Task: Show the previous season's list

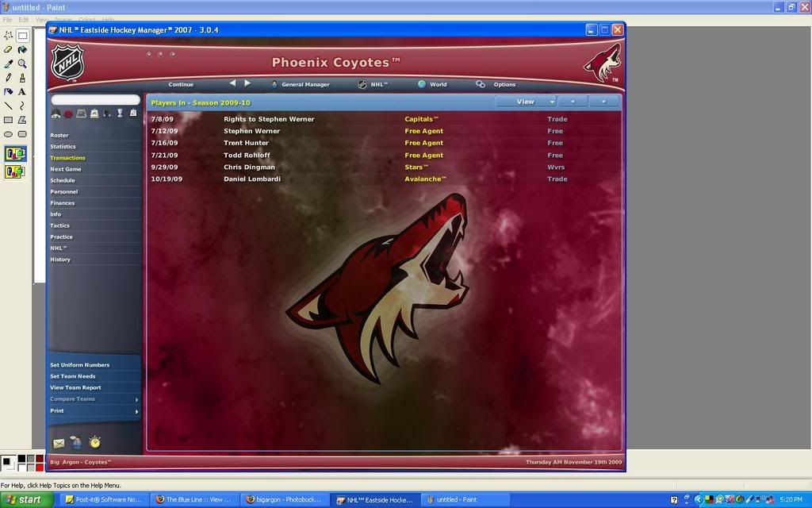Action: pos(573,102)
